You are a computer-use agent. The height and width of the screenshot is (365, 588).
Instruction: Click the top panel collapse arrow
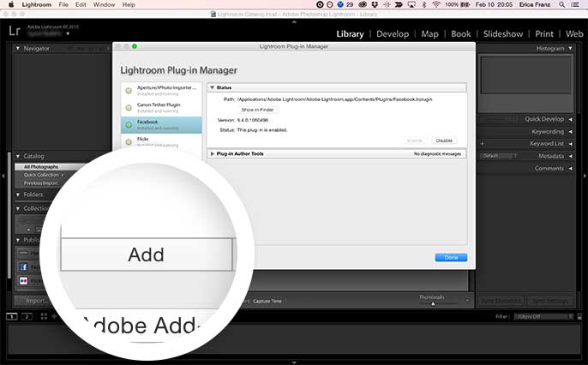(x=294, y=22)
